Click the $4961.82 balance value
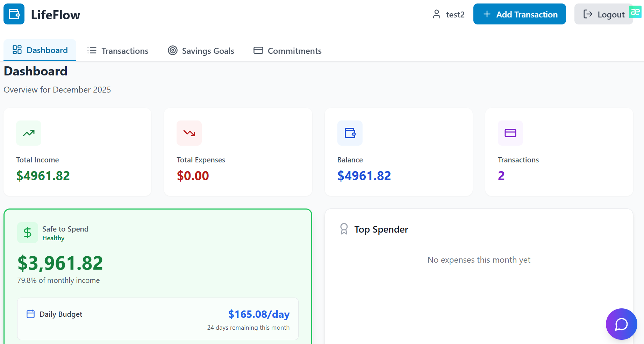 pos(364,176)
